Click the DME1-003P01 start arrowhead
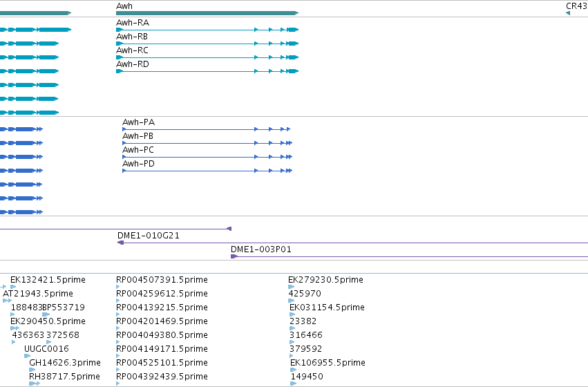This screenshot has width=588, height=387. pos(234,256)
